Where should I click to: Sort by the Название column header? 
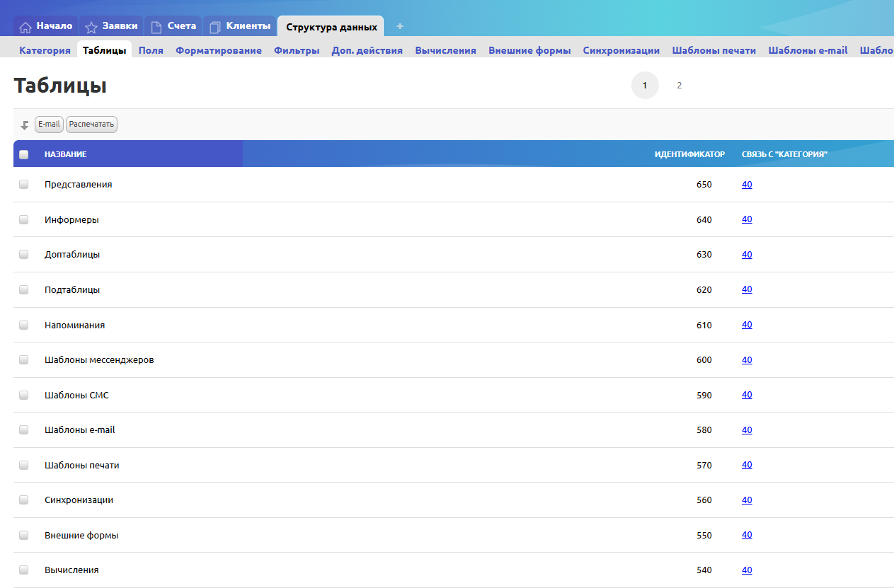[65, 154]
